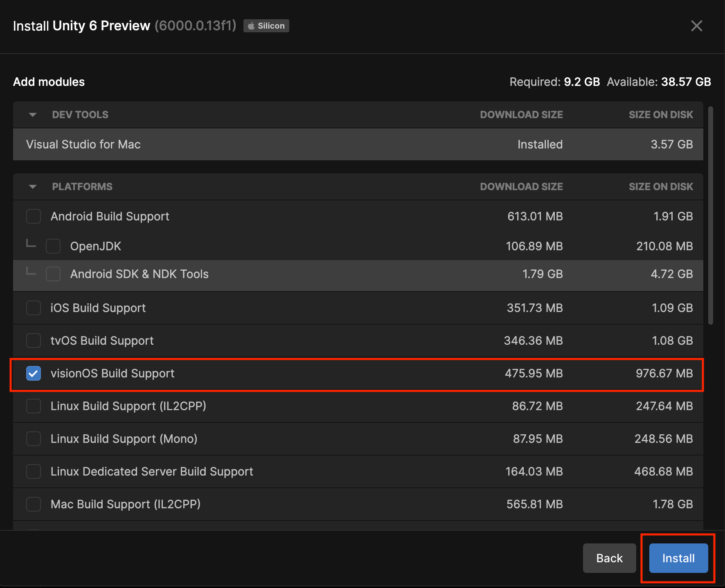Click the Add modules heading
This screenshot has height=588, width=725.
(x=49, y=82)
